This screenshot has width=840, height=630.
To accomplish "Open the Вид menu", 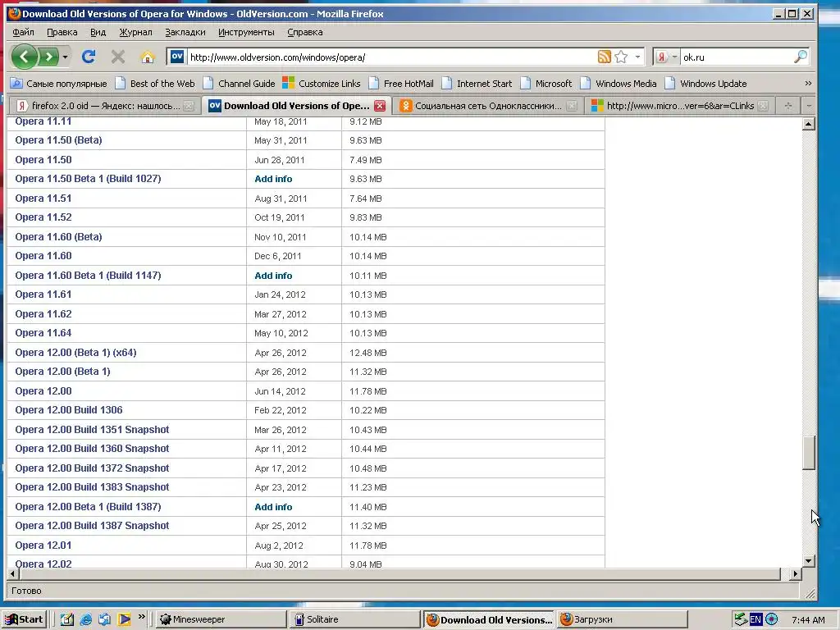I will (x=98, y=32).
